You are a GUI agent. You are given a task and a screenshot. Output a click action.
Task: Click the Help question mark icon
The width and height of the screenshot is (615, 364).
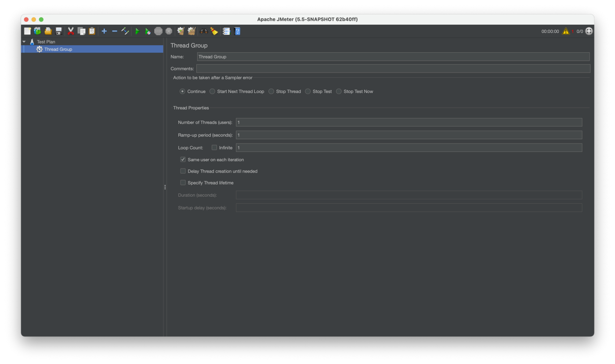(237, 31)
